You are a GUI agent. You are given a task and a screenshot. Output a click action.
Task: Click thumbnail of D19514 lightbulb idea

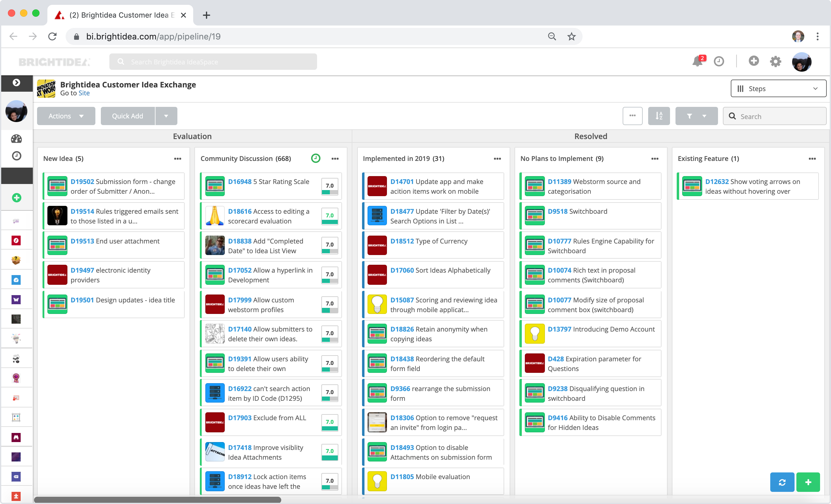57,216
